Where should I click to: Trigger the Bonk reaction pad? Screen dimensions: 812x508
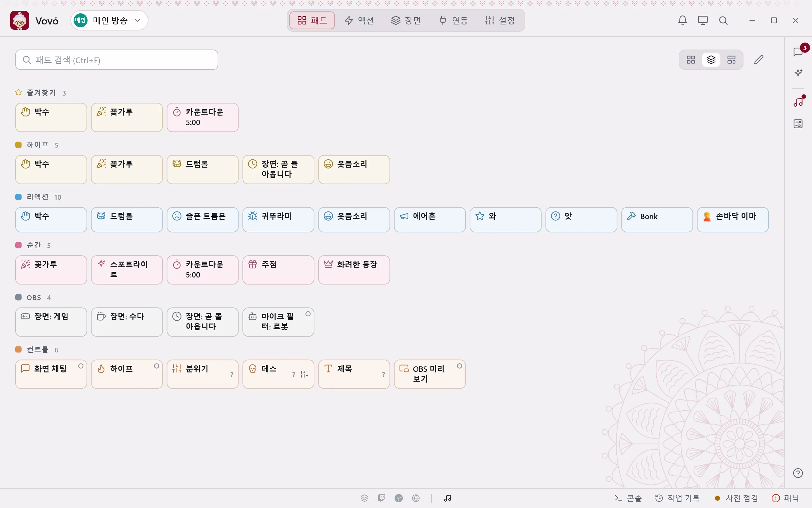pos(657,220)
